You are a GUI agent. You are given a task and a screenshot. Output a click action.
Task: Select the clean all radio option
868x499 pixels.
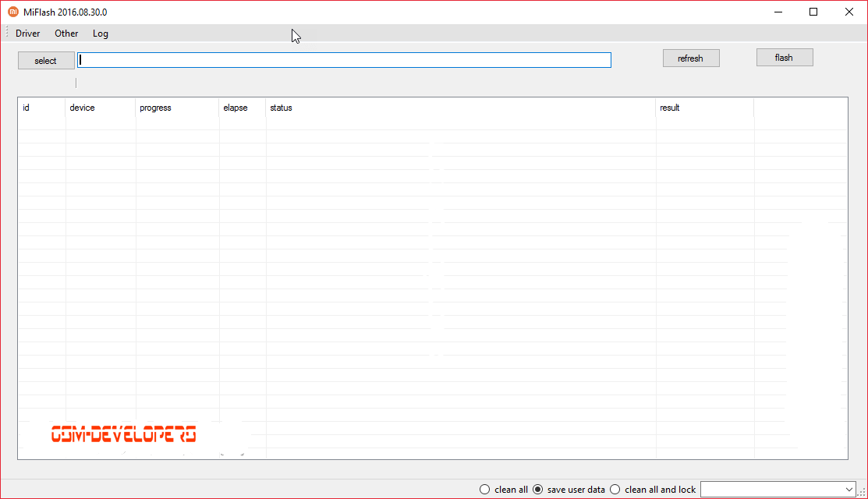pyautogui.click(x=503, y=490)
